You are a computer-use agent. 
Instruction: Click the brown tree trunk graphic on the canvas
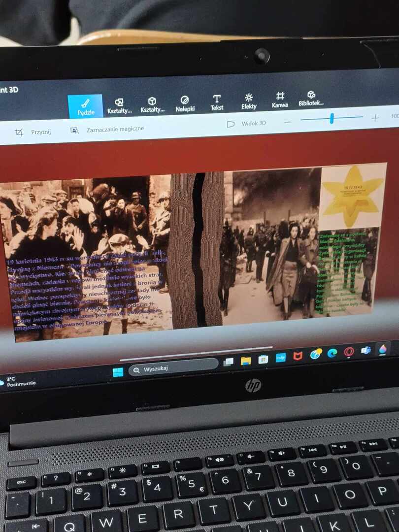[x=196, y=250]
